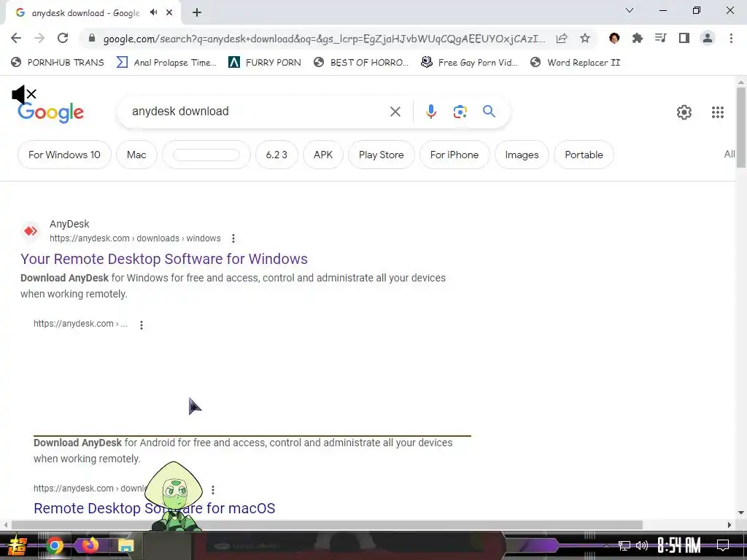The height and width of the screenshot is (560, 747).
Task: Open the tab search dropdown arrow
Action: (630, 10)
